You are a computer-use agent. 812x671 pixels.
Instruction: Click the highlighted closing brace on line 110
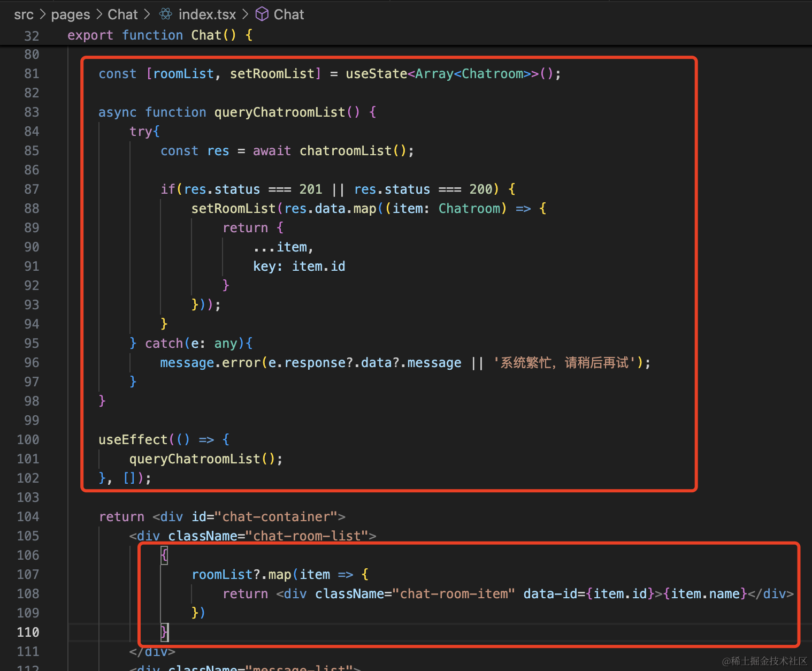165,632
